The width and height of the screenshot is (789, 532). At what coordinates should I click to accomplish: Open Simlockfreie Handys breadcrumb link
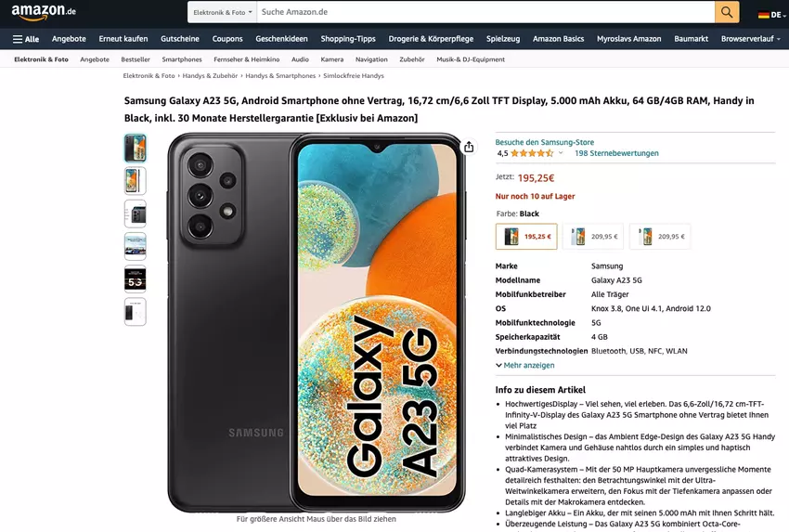tap(354, 75)
